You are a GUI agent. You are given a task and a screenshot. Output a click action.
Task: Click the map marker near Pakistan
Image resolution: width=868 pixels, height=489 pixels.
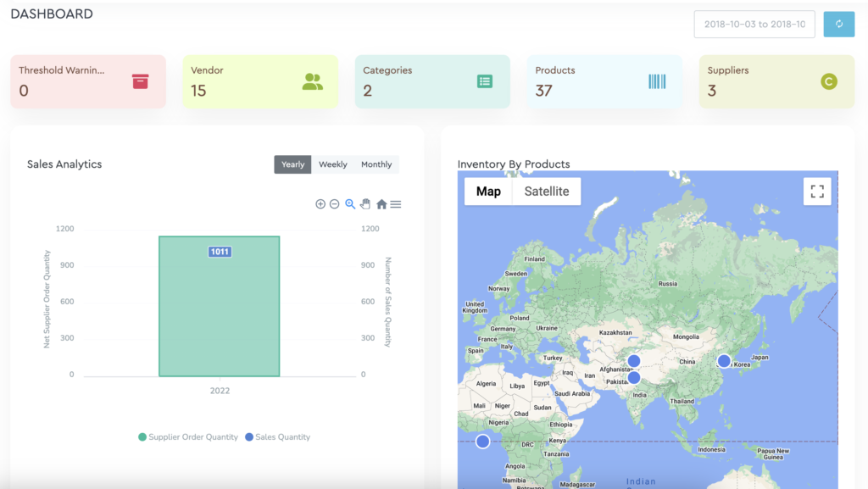point(634,378)
